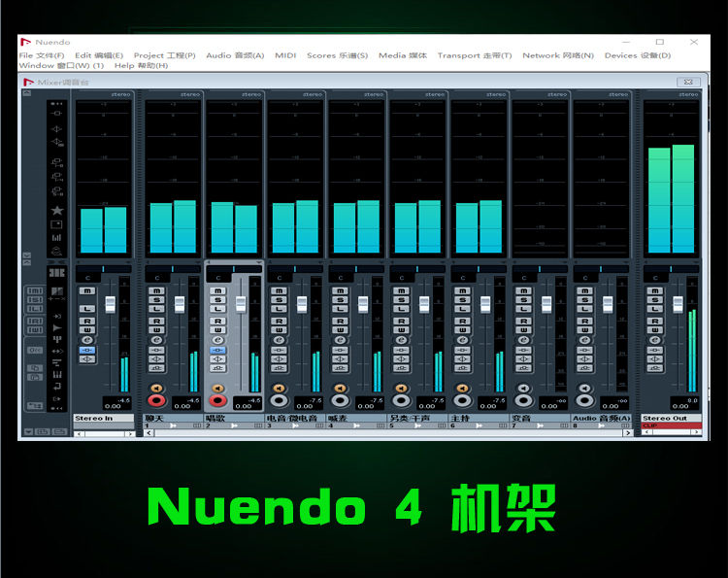Open channel settings 'e' for Stereo Out
The image size is (728, 578).
coord(654,340)
